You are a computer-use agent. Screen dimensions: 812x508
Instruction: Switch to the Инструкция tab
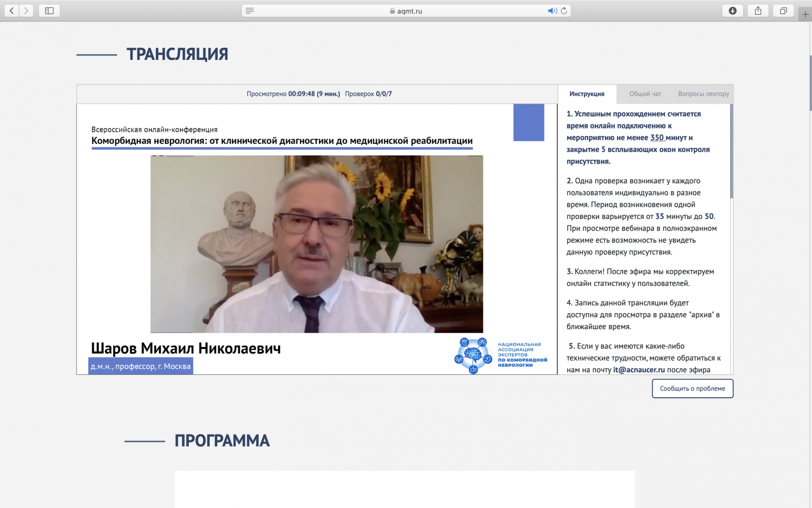pos(587,94)
